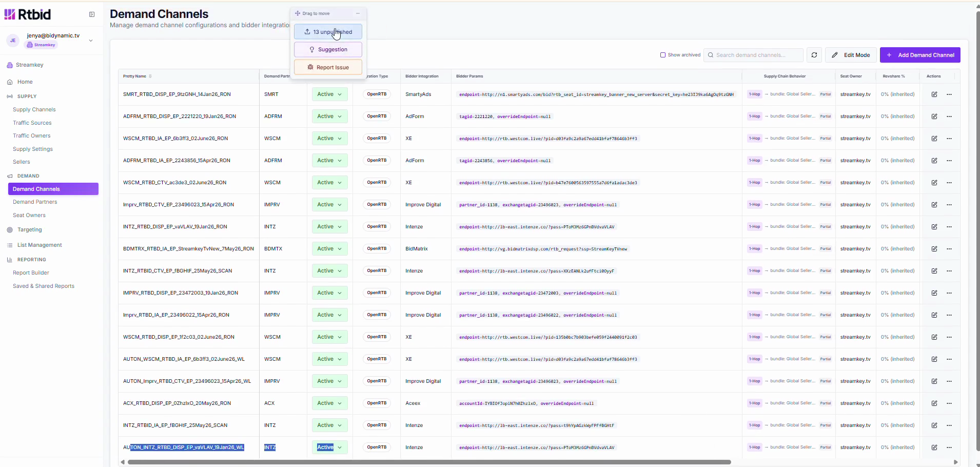Image resolution: width=980 pixels, height=467 pixels.
Task: Open Active status dropdown for ACX_RTBD_DISP_EP row
Action: point(329,403)
